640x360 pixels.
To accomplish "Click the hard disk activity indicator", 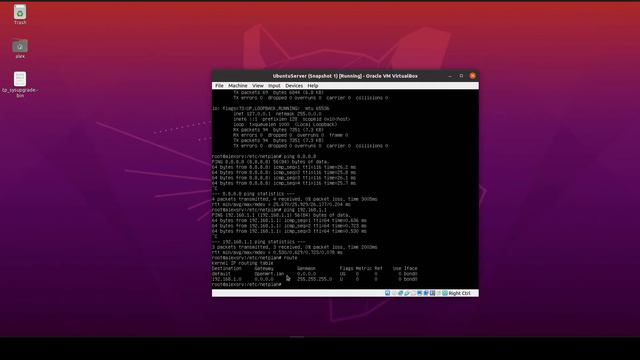I will click(x=387, y=293).
